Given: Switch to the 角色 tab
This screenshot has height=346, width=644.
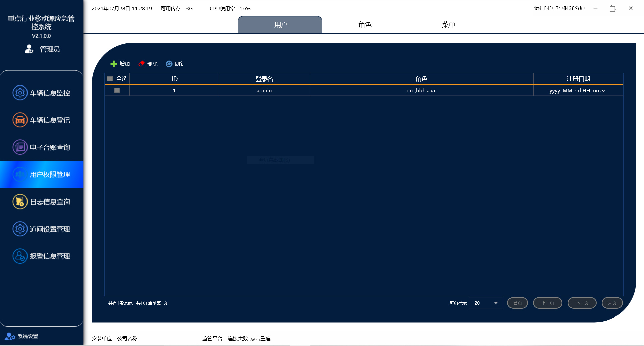Looking at the screenshot, I should 365,25.
